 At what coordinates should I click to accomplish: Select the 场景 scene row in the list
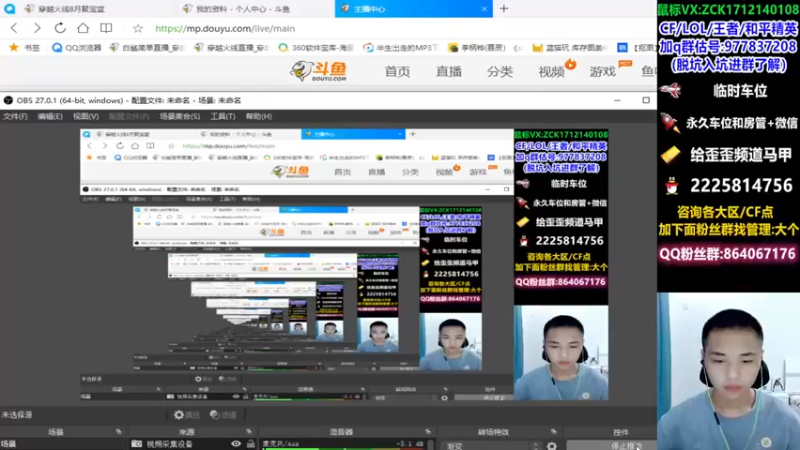point(63,444)
